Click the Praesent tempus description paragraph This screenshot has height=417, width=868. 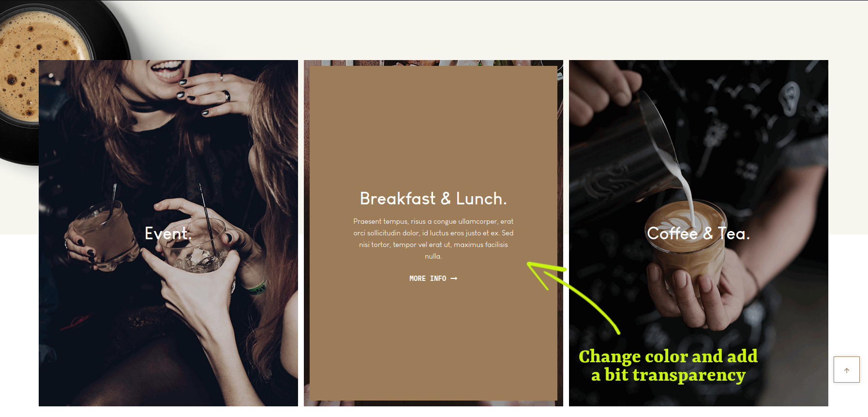coord(433,239)
